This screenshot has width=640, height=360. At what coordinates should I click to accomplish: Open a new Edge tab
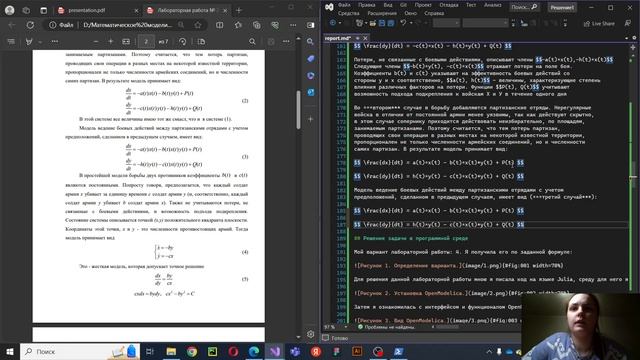[239, 10]
